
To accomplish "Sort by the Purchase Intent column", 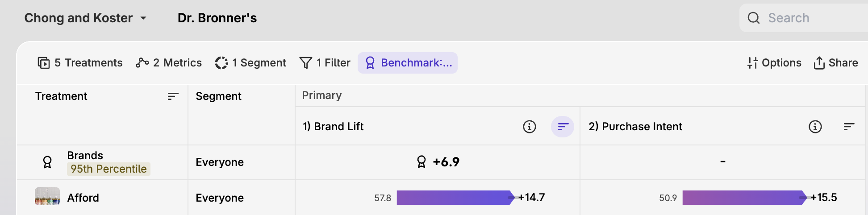I will (849, 127).
